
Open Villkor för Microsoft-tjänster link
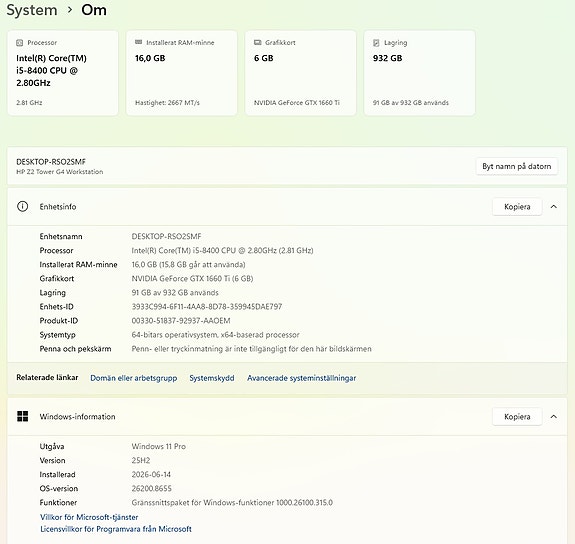pyautogui.click(x=89, y=517)
